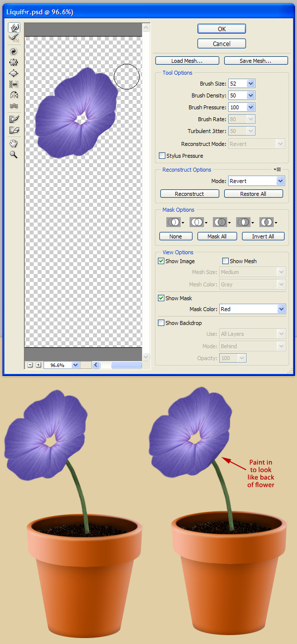Expand the Brush Size dropdown

tap(250, 84)
